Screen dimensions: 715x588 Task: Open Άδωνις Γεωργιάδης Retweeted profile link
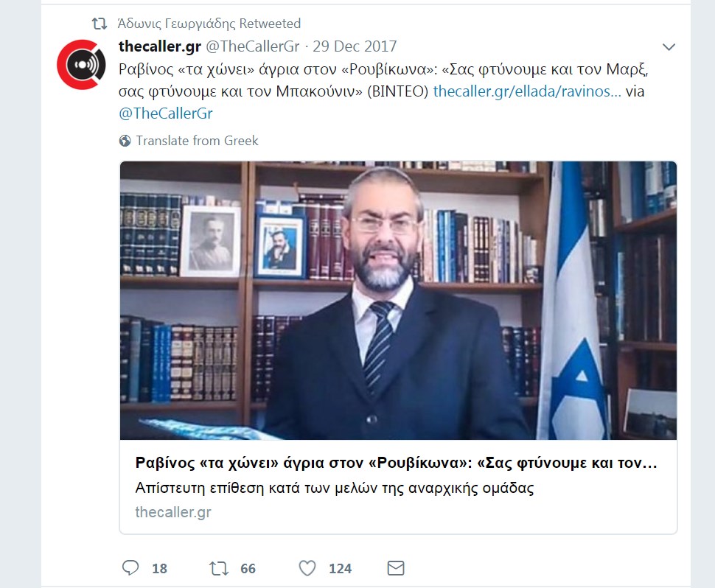click(x=209, y=24)
